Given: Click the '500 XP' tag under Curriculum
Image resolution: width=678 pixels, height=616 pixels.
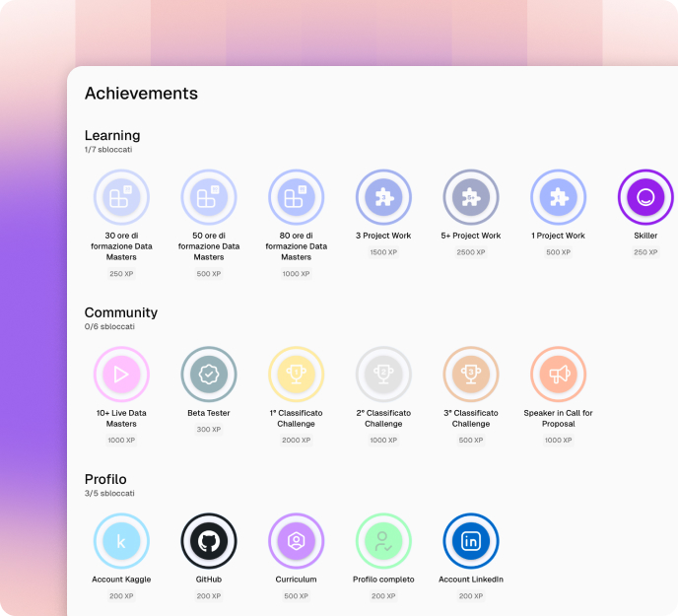Looking at the screenshot, I should [297, 596].
